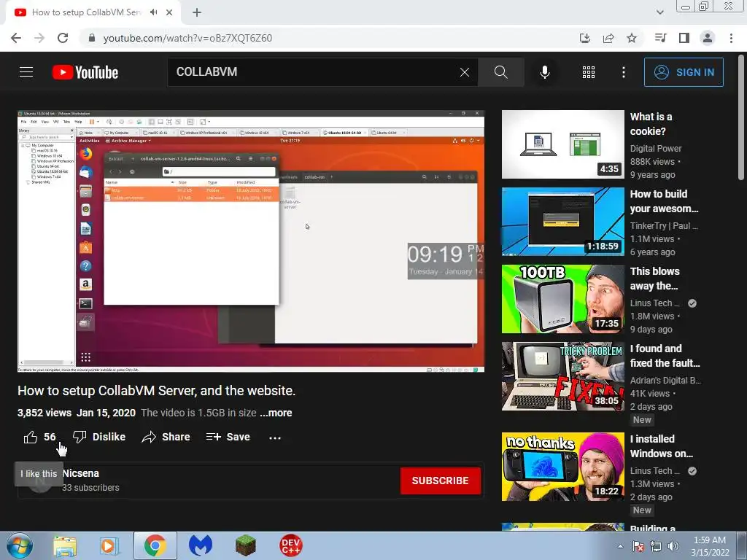Viewport: 747px width, 560px height.
Task: Share the CollabVM video
Action: tap(166, 437)
